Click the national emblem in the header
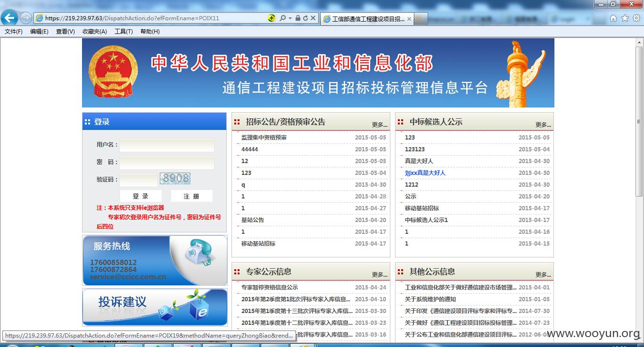Viewport: 644px width, 347px height. (x=113, y=72)
